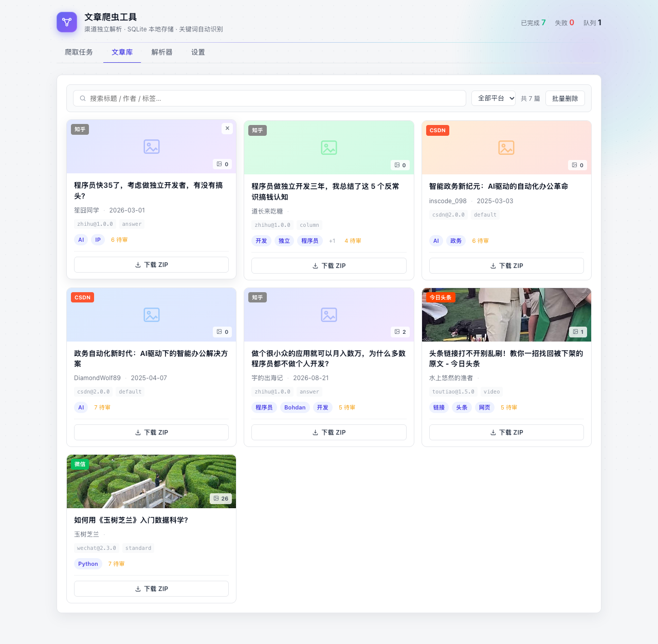Click image count badge on '智能政务新纪元' card
Viewport: 658px width, 644px height.
point(578,165)
